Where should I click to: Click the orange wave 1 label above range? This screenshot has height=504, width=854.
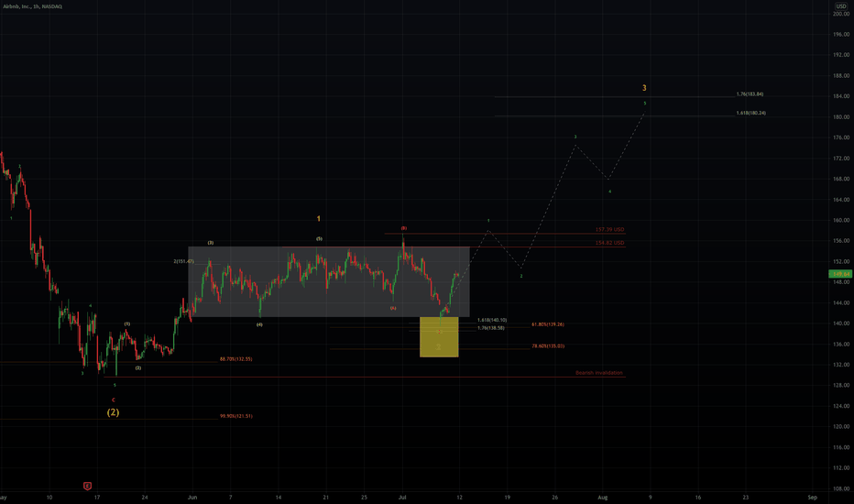click(319, 218)
